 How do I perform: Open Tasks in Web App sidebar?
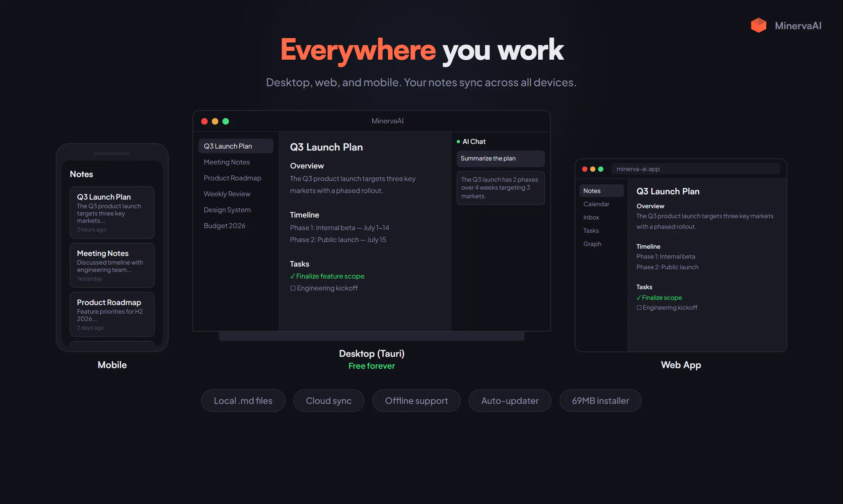tap(602, 230)
